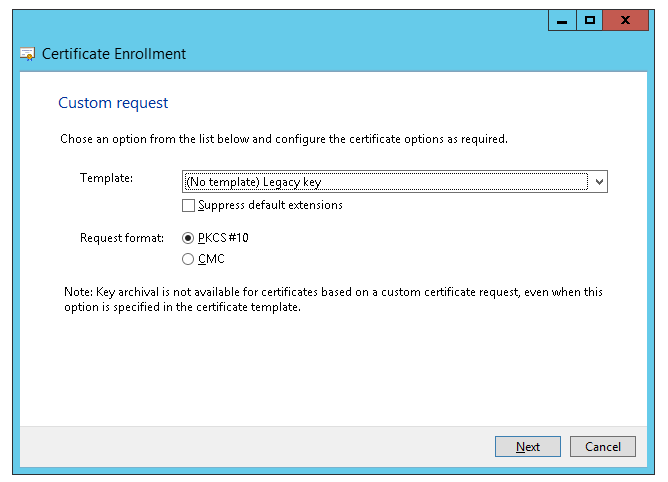
Task: Click the 'Custom request' heading
Action: click(113, 103)
